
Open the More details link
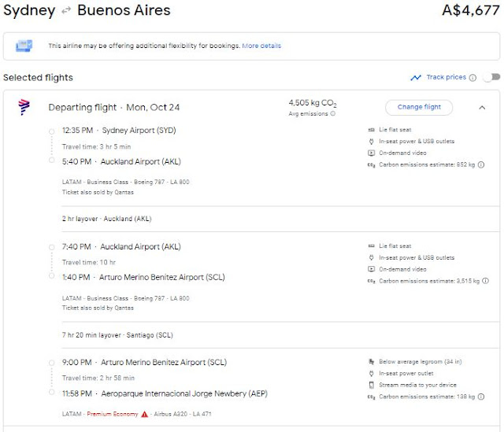261,46
